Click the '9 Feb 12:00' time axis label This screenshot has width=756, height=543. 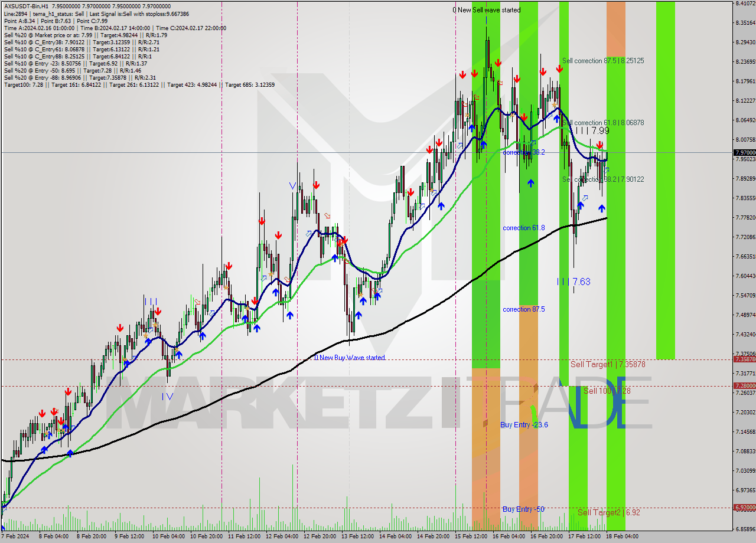(129, 537)
